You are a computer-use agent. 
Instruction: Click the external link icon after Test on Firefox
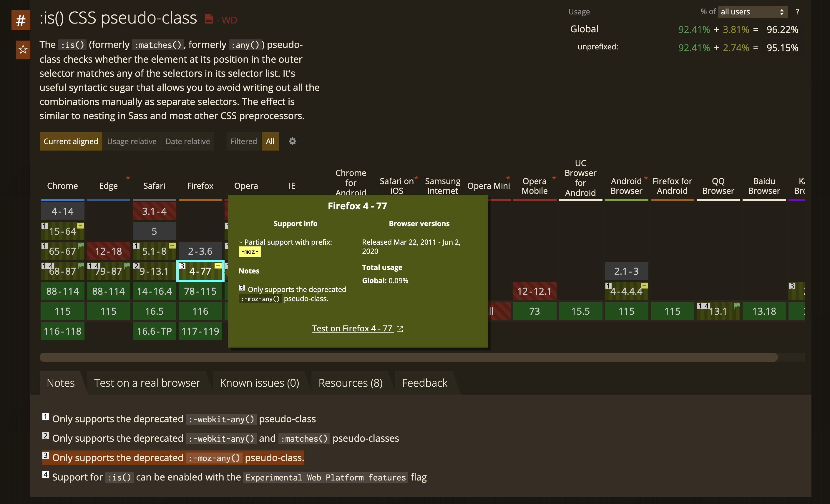click(399, 329)
